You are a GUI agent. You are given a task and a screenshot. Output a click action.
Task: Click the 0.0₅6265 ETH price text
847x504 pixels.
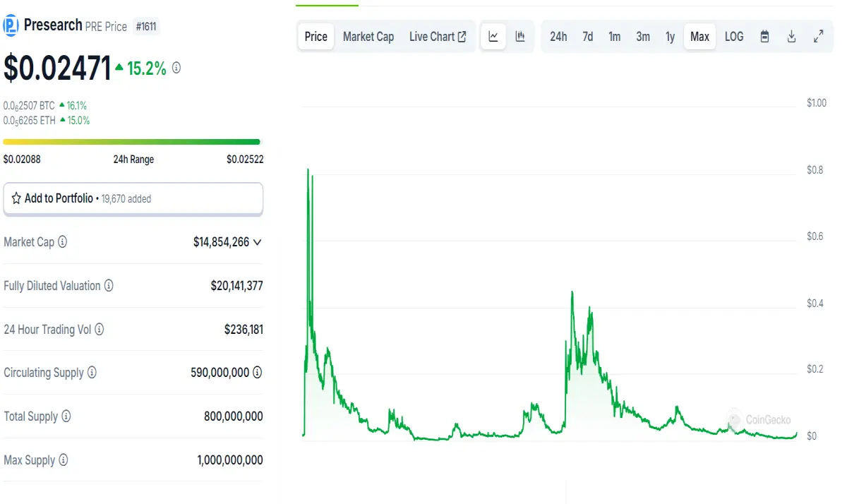tap(29, 121)
